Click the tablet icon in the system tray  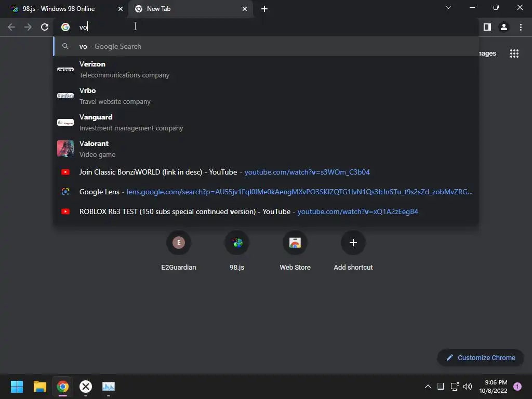[x=441, y=387]
